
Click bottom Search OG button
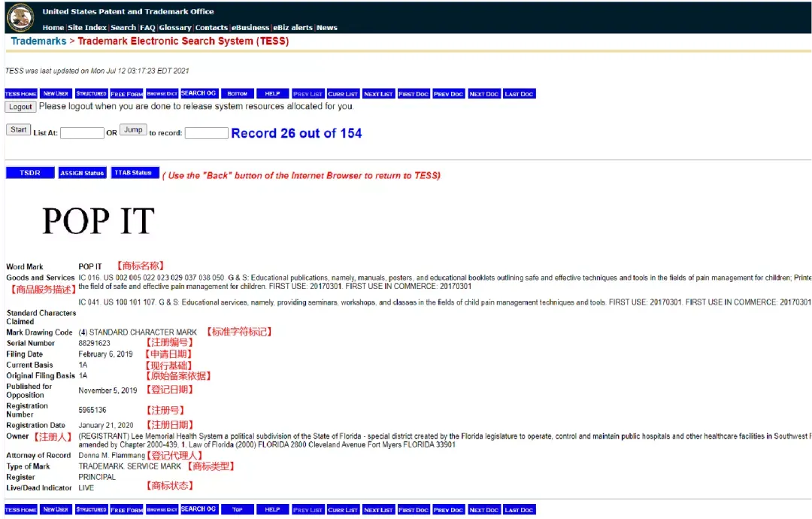point(198,510)
